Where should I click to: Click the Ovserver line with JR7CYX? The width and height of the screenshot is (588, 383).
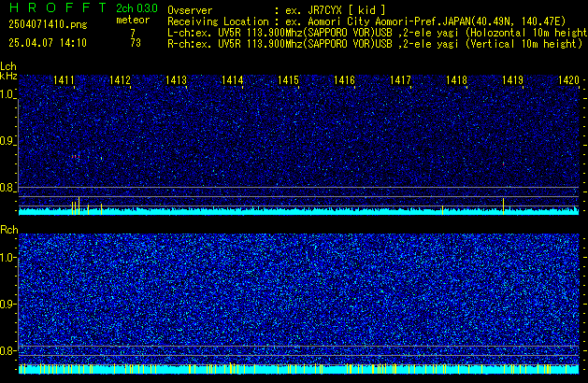(x=277, y=10)
